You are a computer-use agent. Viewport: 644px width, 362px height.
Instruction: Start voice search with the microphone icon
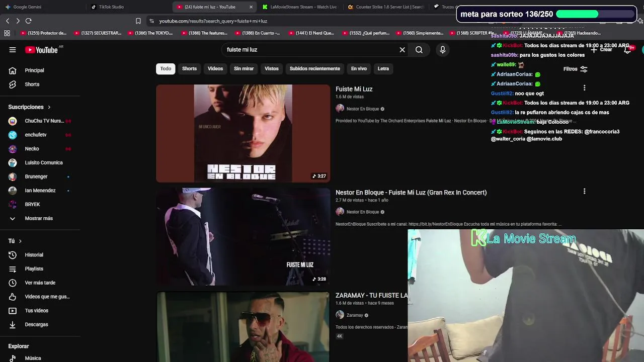point(443,50)
